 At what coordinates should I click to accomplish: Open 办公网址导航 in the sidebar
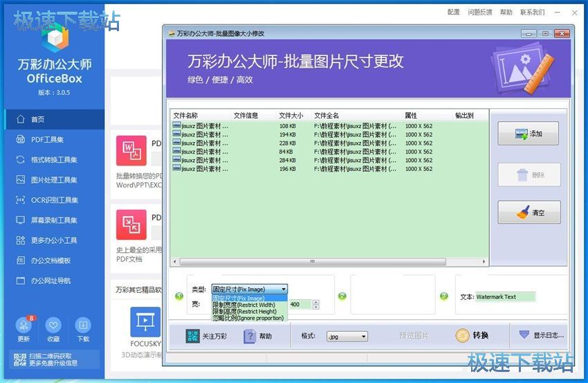click(55, 281)
